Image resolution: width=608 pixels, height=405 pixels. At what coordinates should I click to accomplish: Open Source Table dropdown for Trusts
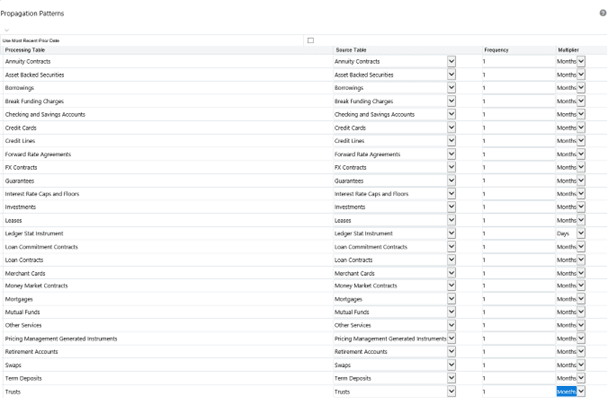pyautogui.click(x=451, y=391)
